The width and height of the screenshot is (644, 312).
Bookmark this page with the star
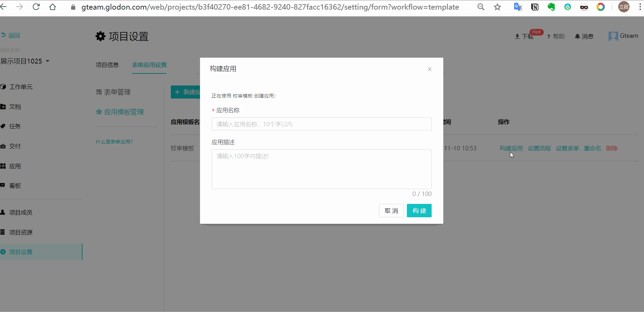[497, 7]
